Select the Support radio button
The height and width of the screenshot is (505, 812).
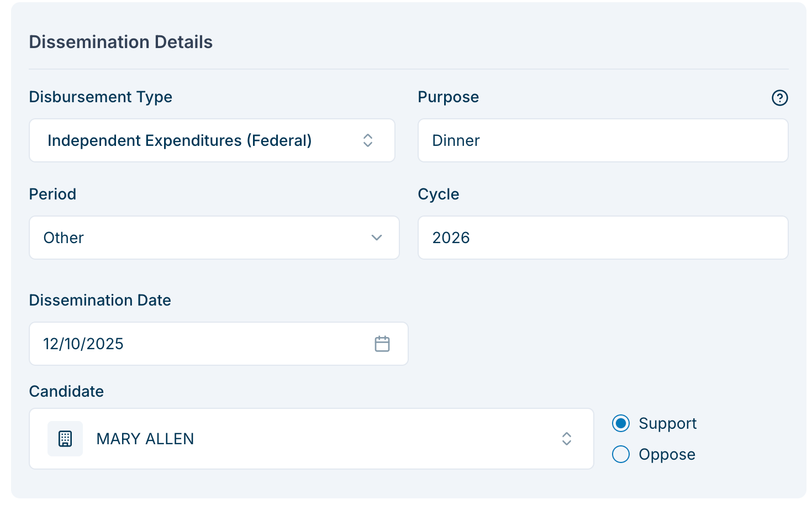point(621,423)
